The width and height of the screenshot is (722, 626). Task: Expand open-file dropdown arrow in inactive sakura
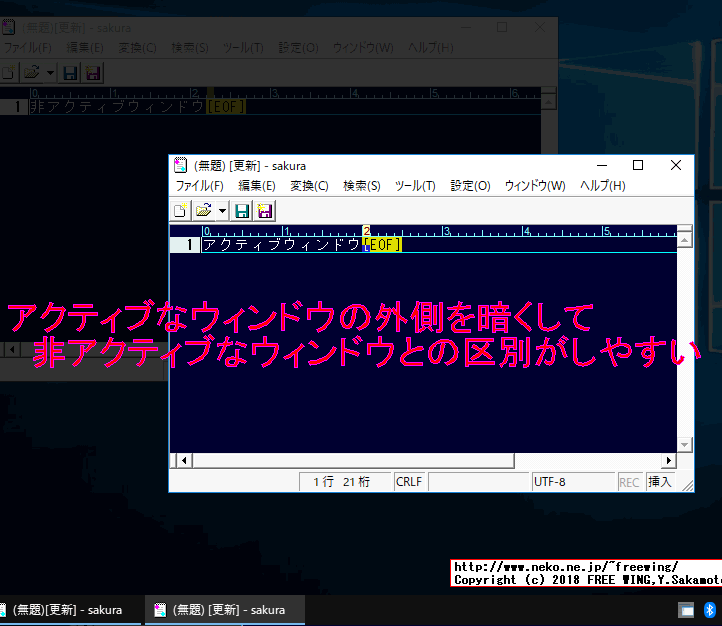(x=50, y=72)
